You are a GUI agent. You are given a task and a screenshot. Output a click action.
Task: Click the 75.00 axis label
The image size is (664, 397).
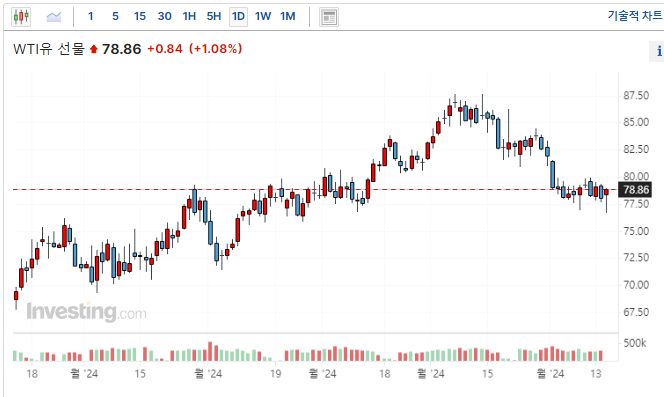tap(636, 231)
